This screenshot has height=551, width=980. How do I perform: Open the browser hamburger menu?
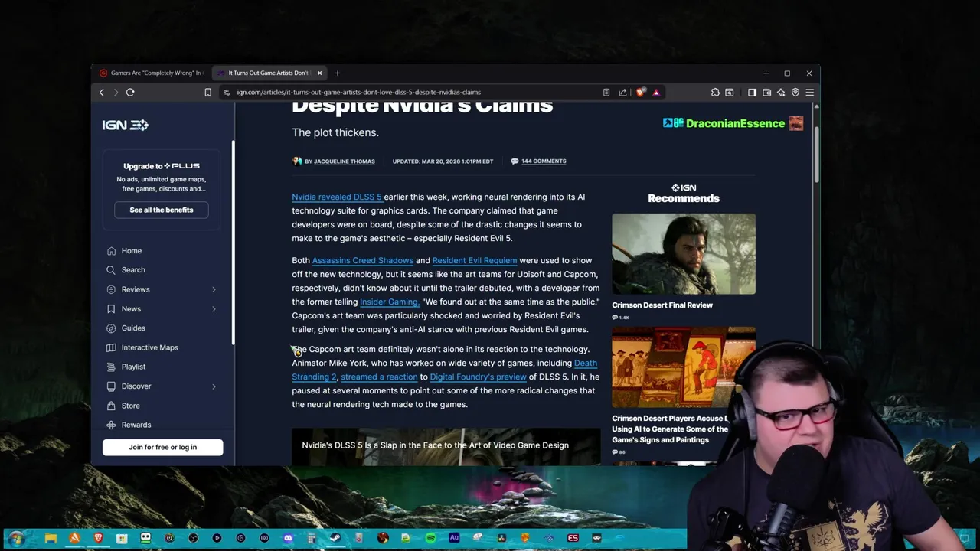pos(809,93)
